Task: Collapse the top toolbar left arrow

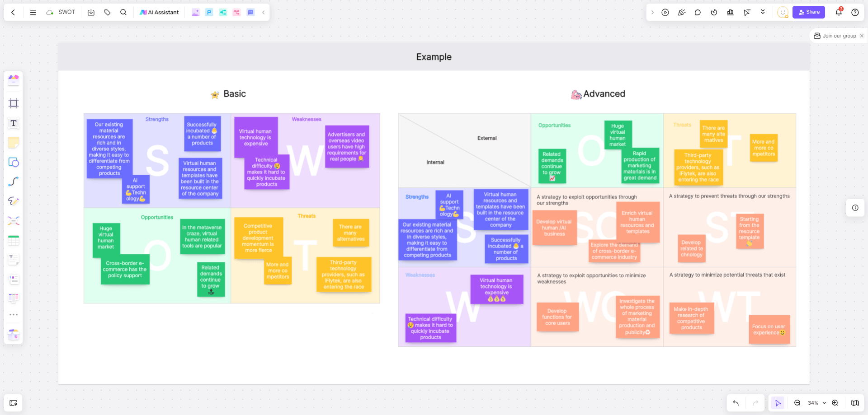Action: 264,12
